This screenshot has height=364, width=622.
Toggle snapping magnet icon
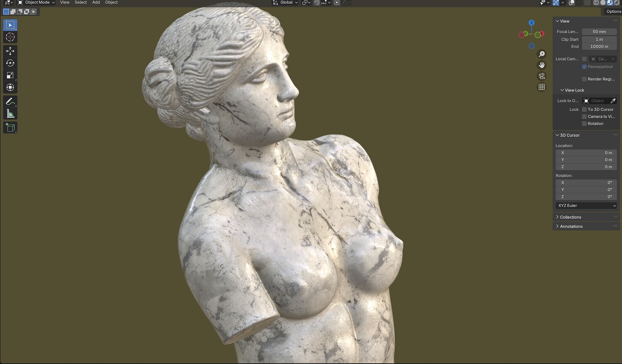pos(317,2)
